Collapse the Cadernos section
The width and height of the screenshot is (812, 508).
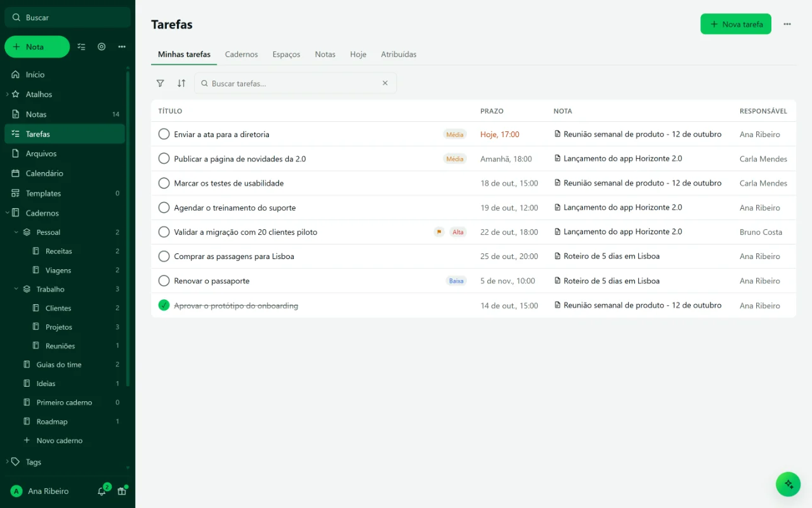(x=7, y=213)
